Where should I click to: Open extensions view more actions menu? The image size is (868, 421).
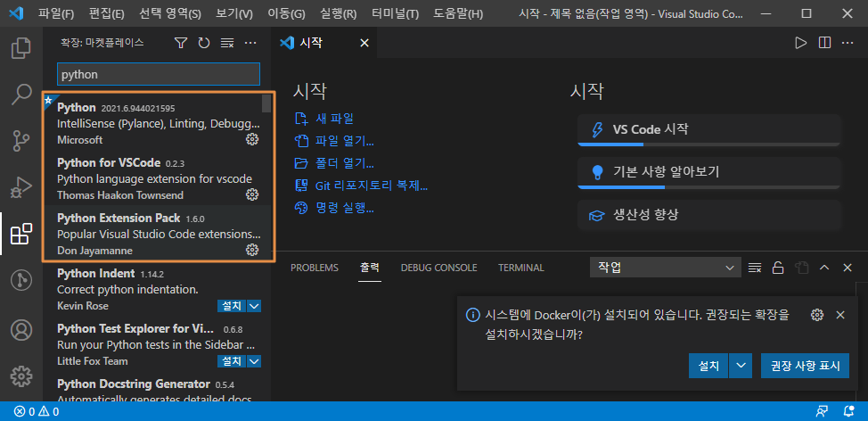250,43
